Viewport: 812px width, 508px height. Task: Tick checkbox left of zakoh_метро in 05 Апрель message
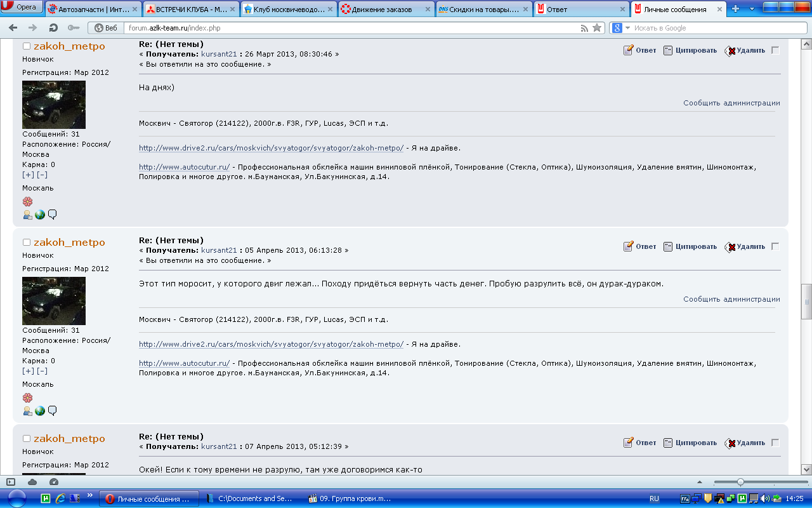[x=27, y=243]
